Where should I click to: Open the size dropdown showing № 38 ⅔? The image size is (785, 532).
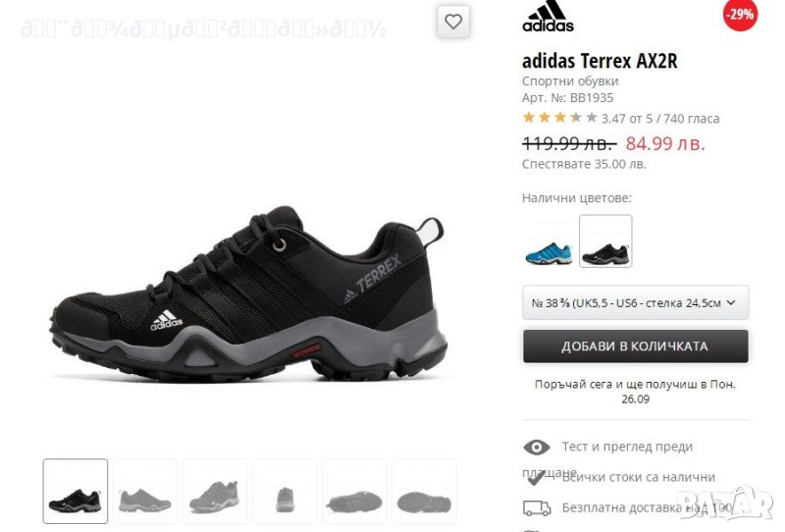pos(635,302)
